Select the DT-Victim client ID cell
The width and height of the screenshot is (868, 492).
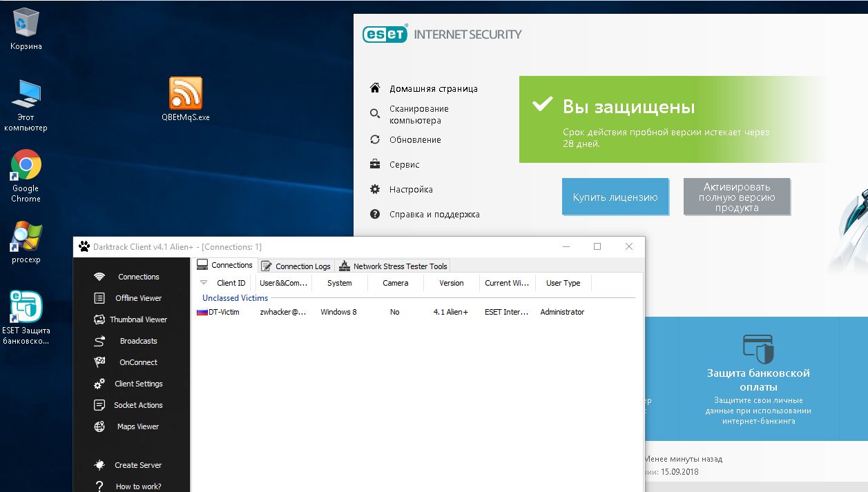224,312
